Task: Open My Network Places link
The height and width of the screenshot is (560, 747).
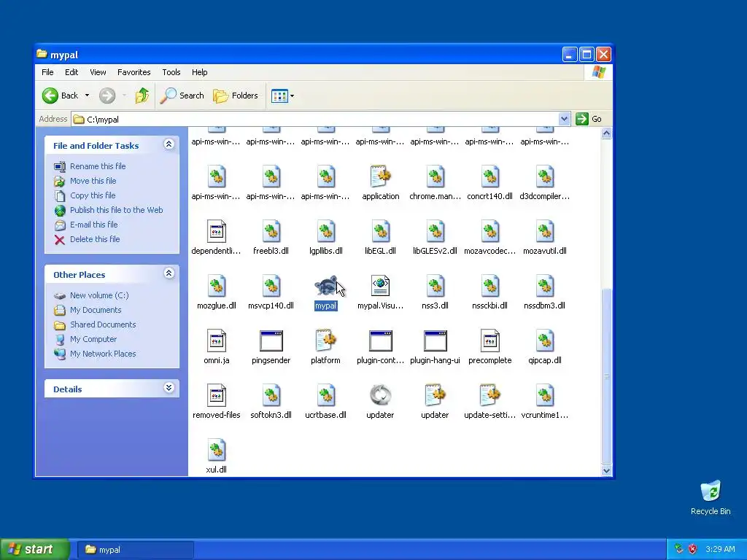Action: 103,354
